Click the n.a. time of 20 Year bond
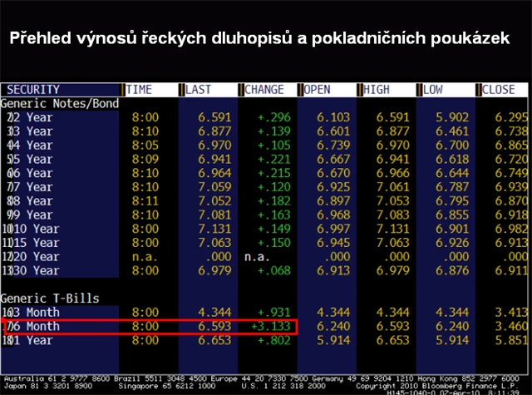 coord(145,256)
